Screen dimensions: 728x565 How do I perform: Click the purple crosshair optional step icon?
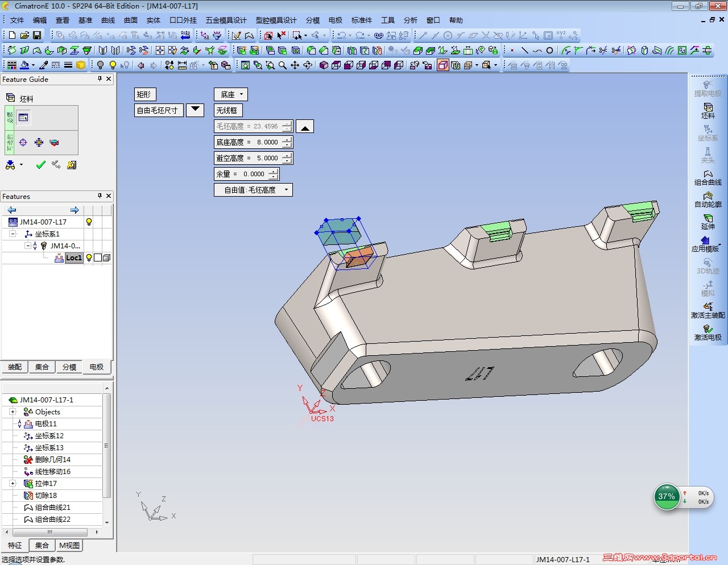click(x=23, y=143)
